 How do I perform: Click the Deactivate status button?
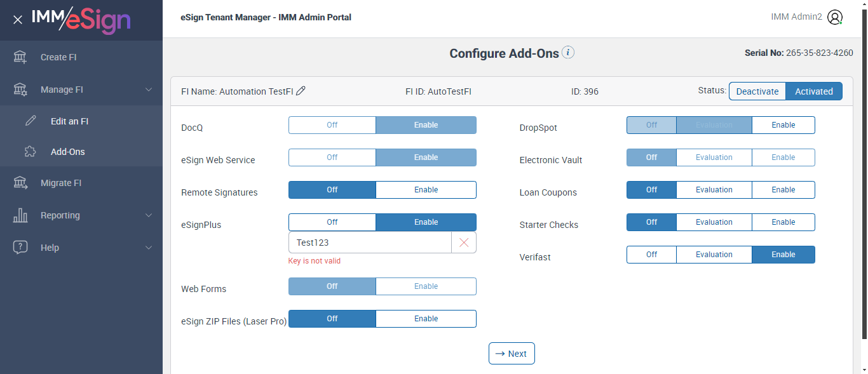click(757, 91)
